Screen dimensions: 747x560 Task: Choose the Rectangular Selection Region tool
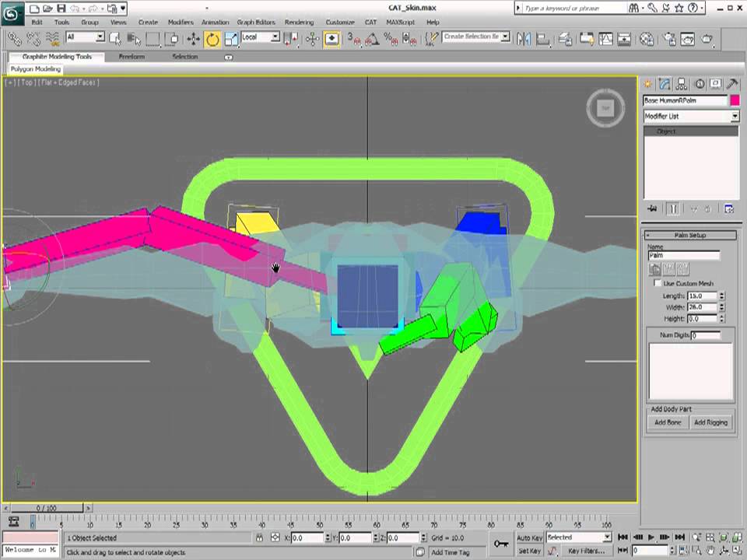coord(153,39)
